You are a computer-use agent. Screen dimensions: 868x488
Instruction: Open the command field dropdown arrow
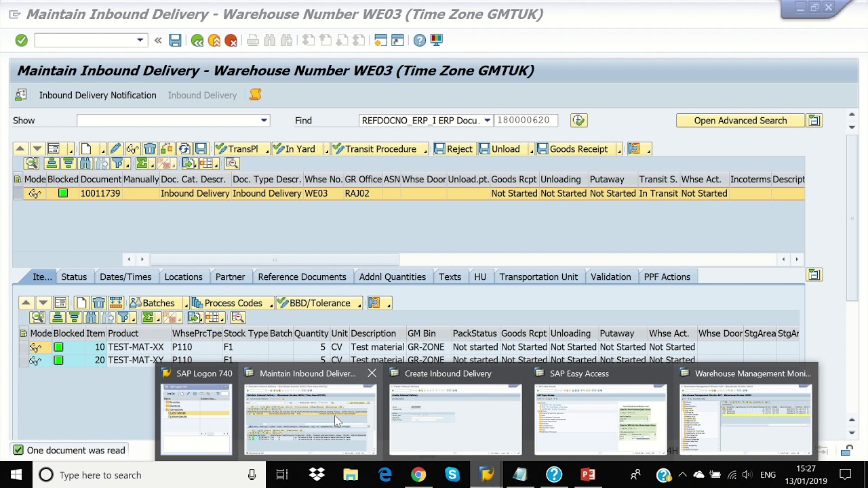(x=140, y=41)
